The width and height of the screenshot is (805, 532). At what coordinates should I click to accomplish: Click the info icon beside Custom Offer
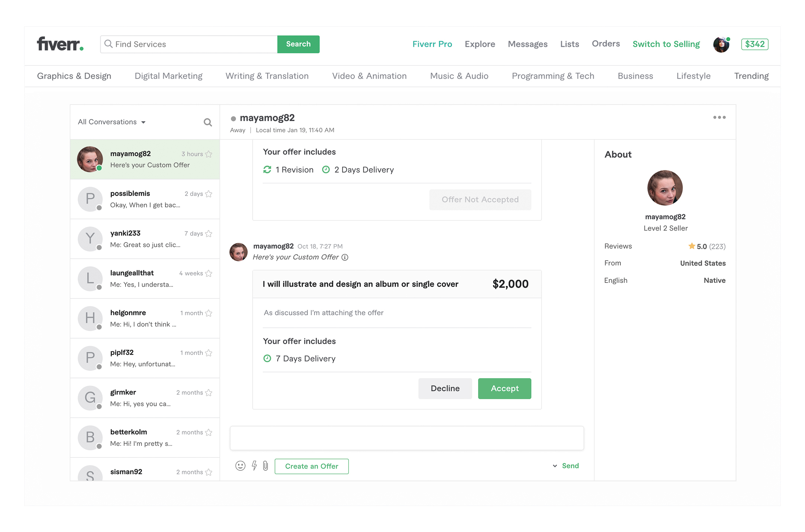tap(345, 258)
